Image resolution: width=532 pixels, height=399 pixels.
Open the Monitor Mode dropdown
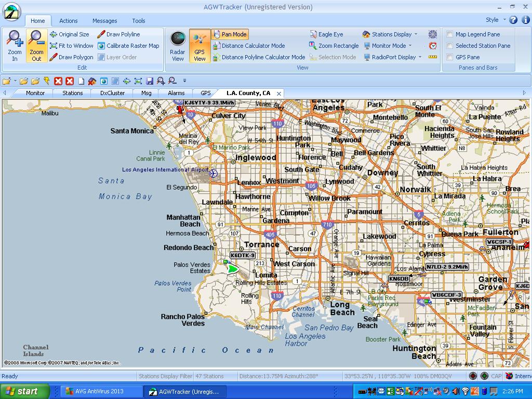pyautogui.click(x=388, y=46)
